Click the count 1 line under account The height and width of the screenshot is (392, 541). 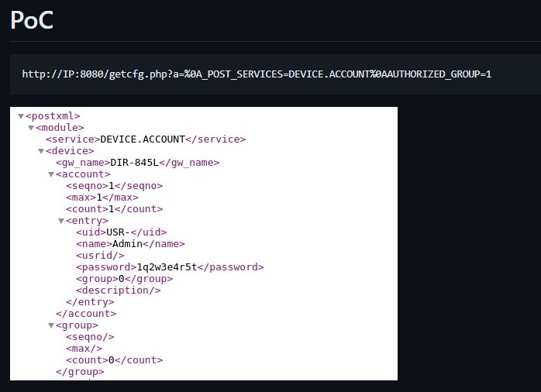pyautogui.click(x=114, y=209)
